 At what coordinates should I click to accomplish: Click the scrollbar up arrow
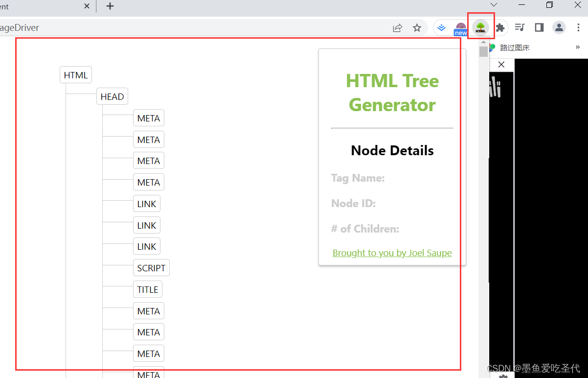tap(483, 43)
